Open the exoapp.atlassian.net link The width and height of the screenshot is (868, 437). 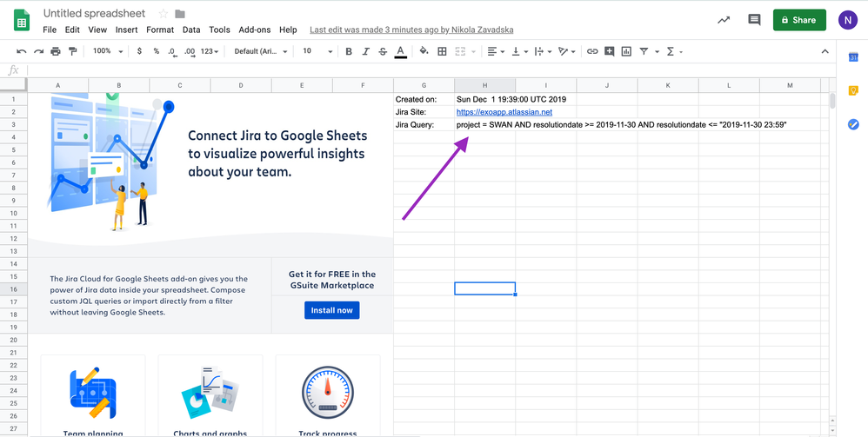(x=504, y=112)
